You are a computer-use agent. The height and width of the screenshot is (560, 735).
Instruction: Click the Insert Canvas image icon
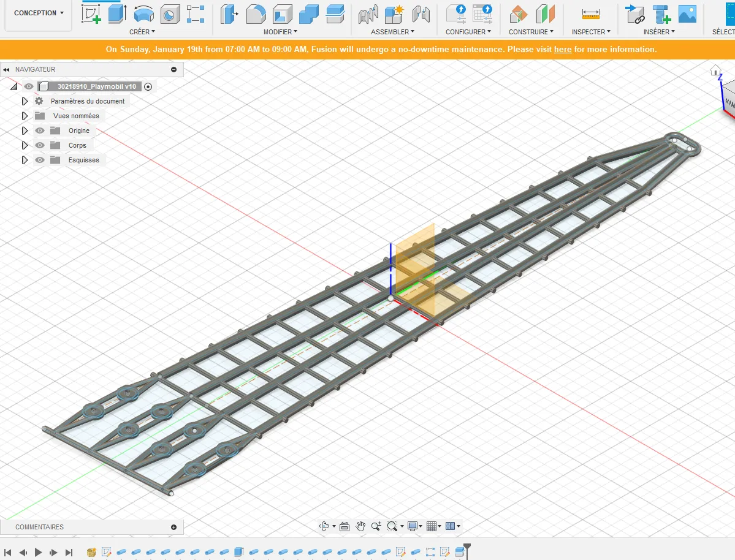(x=687, y=14)
